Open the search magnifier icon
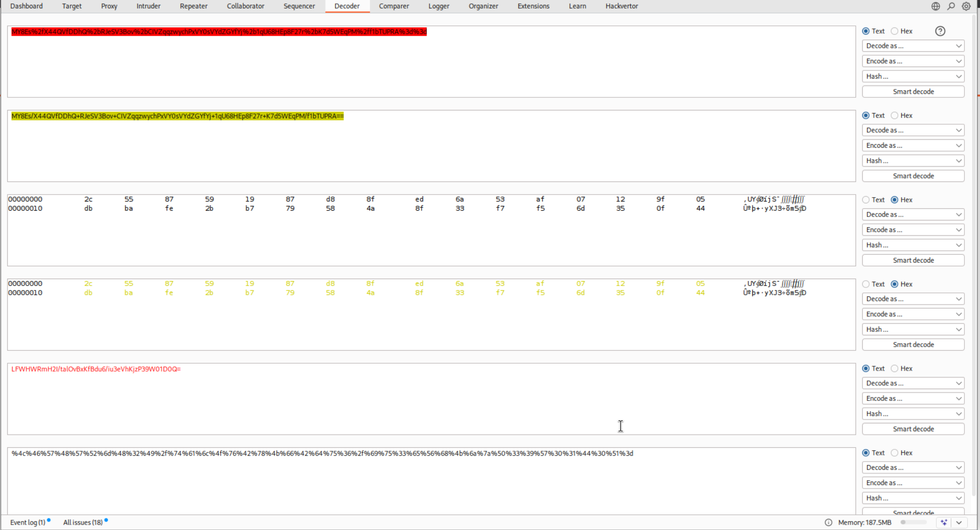Screen dimensions: 980x530 [951, 6]
